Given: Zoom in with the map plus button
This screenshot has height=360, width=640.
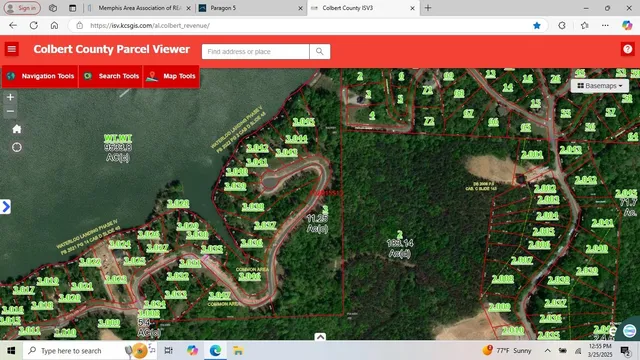Looking at the screenshot, I should [x=10, y=97].
